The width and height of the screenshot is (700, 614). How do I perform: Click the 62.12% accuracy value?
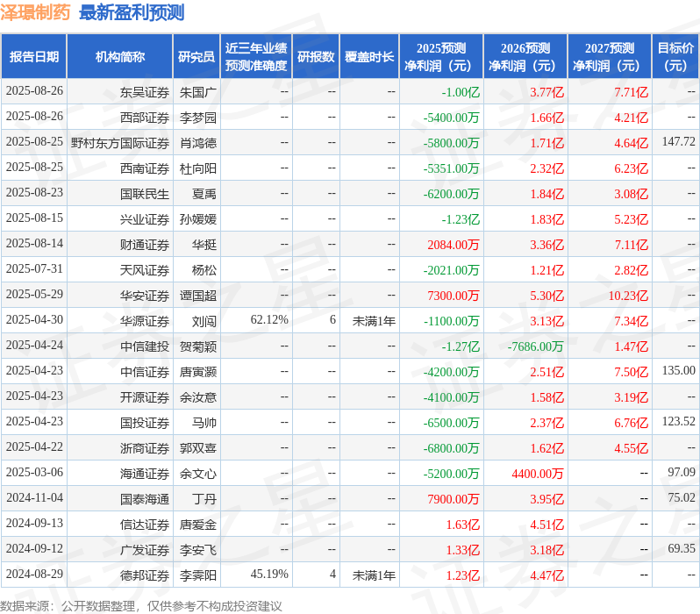point(269,320)
